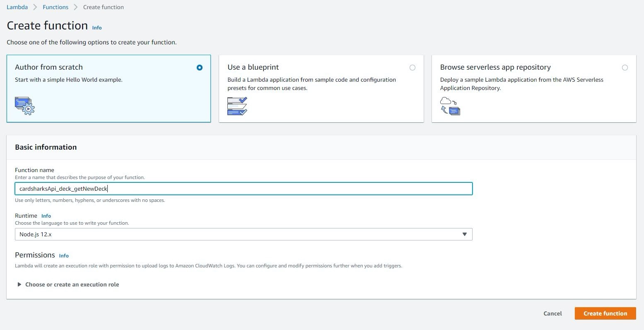This screenshot has height=330, width=644.
Task: Click the Use a blueprint card title
Action: pyautogui.click(x=253, y=67)
